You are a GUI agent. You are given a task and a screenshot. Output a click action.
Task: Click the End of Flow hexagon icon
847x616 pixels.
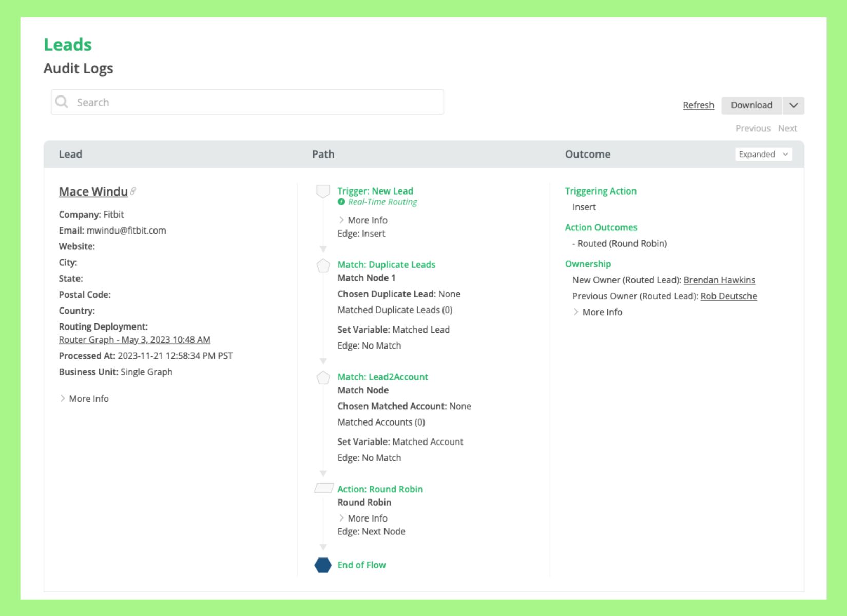pos(322,565)
